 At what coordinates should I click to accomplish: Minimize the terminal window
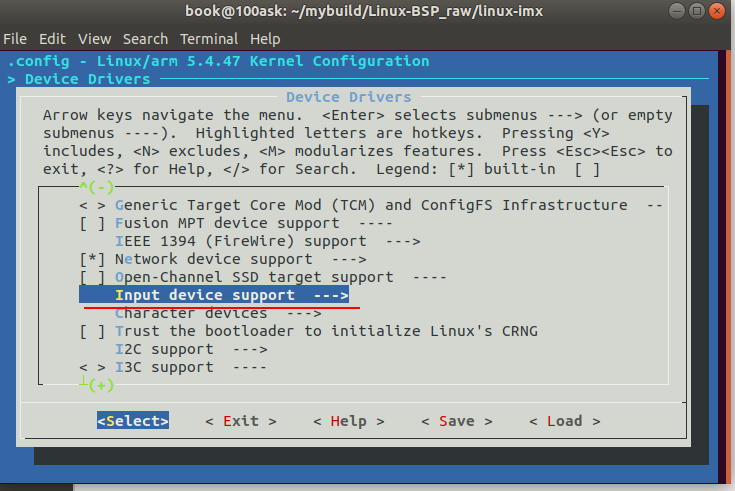[x=676, y=11]
